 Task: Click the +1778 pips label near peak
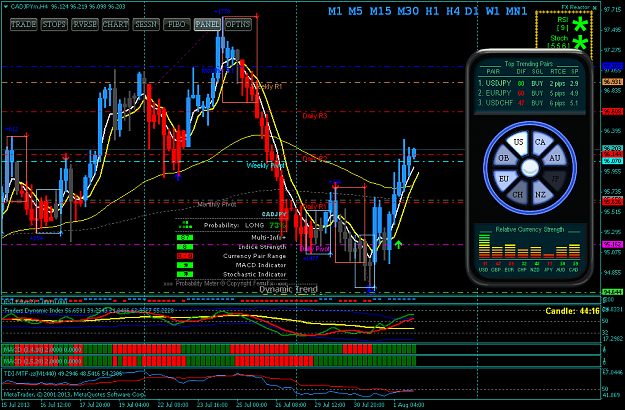pyautogui.click(x=222, y=12)
